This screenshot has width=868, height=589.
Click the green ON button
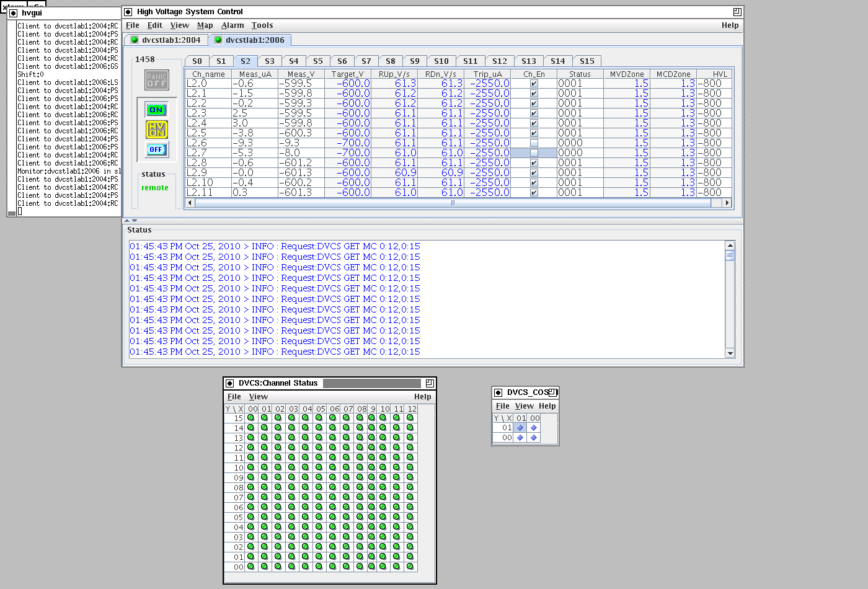(x=156, y=110)
